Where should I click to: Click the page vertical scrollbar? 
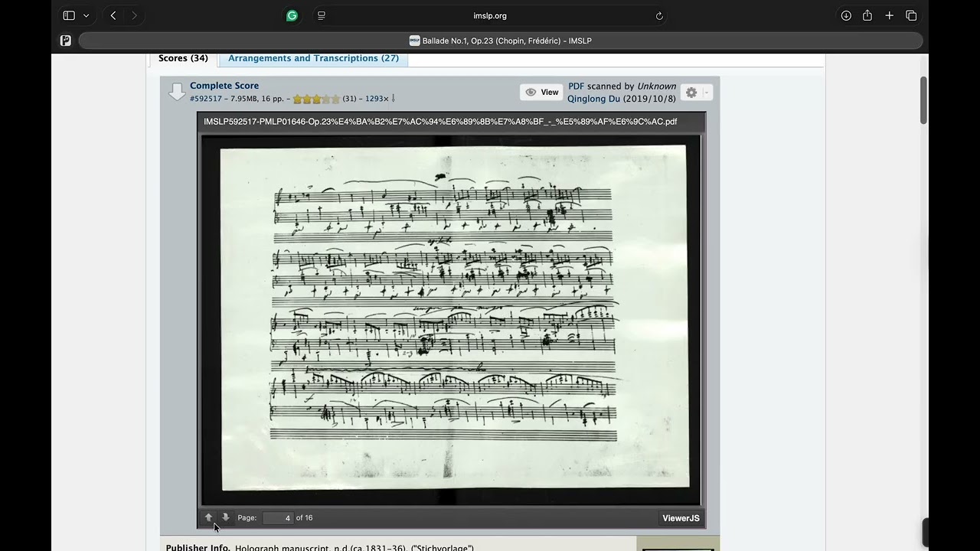point(924,99)
